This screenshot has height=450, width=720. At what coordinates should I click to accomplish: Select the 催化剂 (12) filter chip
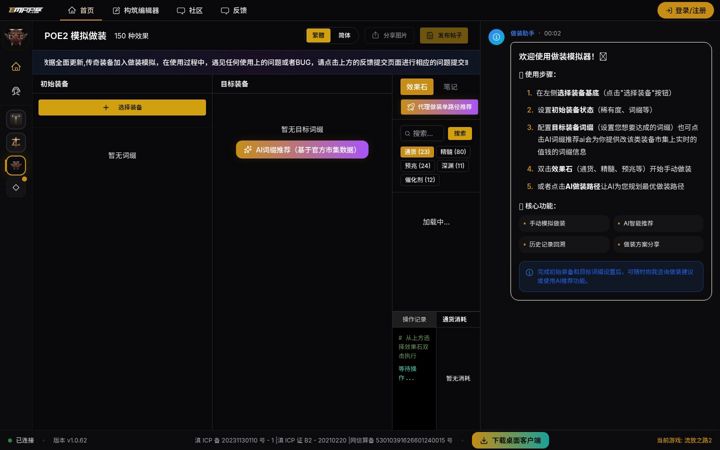point(420,180)
